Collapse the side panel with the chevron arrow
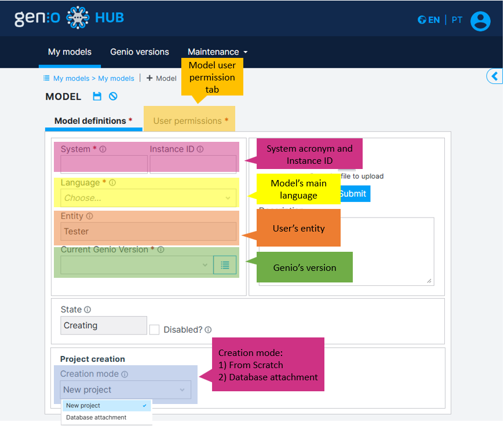This screenshot has height=426, width=504. pyautogui.click(x=495, y=76)
